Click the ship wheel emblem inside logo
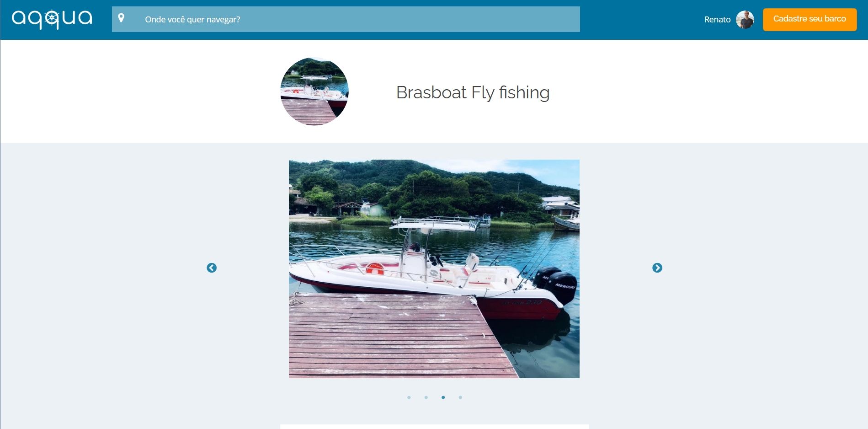This screenshot has width=868, height=429. (x=52, y=18)
